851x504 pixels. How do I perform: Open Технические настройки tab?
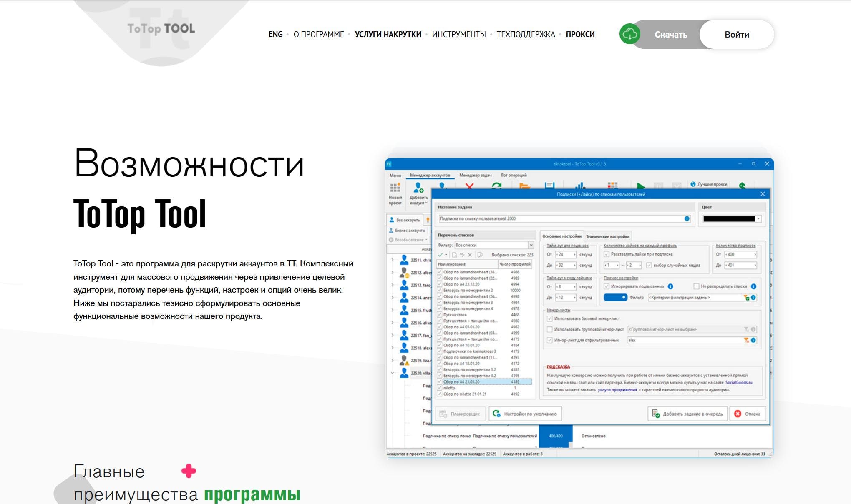pyautogui.click(x=607, y=236)
